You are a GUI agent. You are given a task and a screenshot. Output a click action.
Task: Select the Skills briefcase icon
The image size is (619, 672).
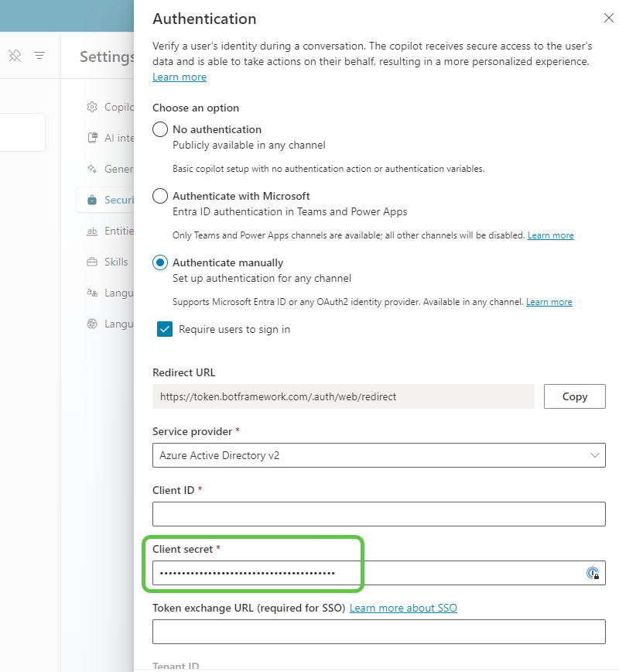point(91,262)
